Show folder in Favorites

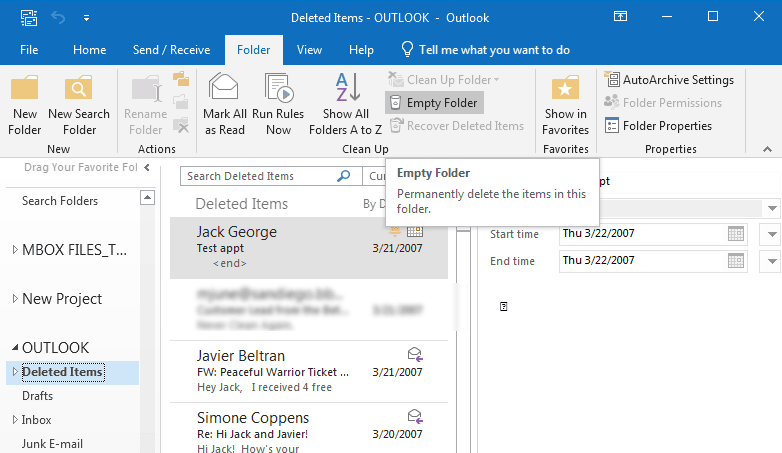click(x=565, y=105)
